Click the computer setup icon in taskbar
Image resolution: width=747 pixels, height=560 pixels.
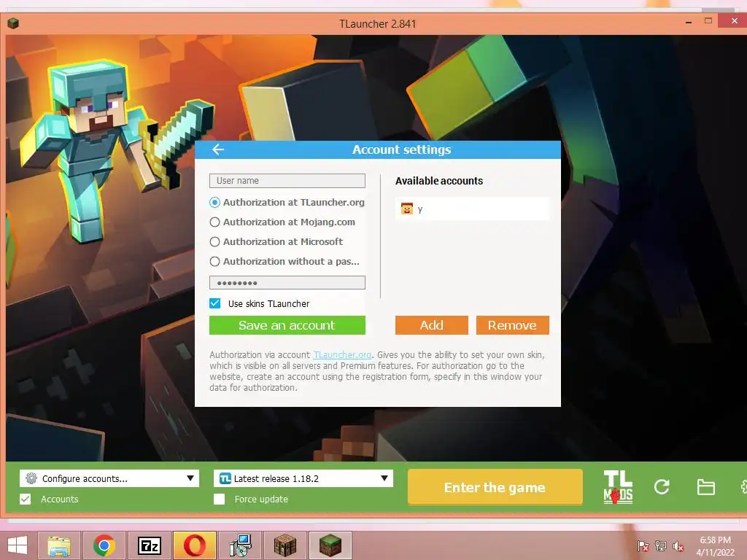pyautogui.click(x=240, y=545)
